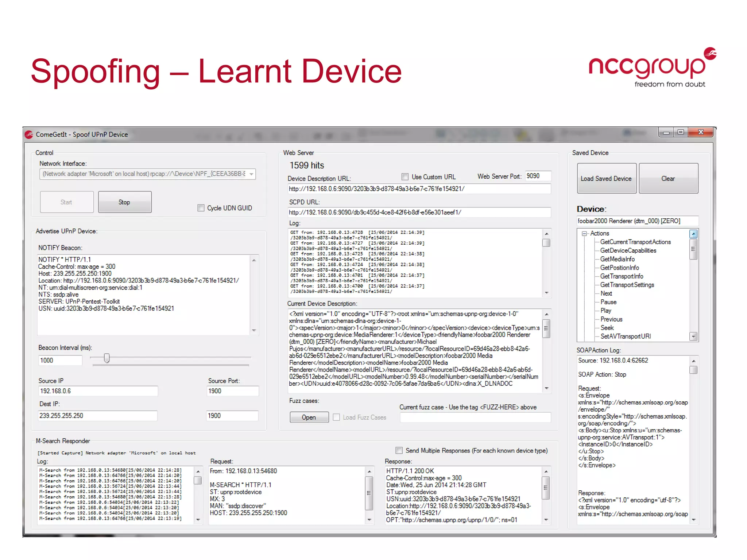Click the ComeGetIt app icon in title bar
The image size is (747, 560).
(29, 135)
